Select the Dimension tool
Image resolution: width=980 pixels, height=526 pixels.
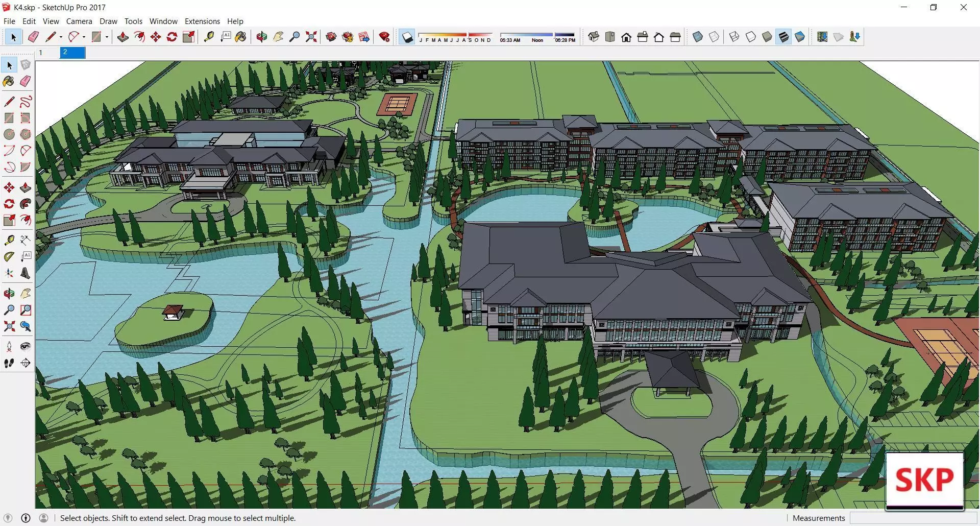(26, 240)
